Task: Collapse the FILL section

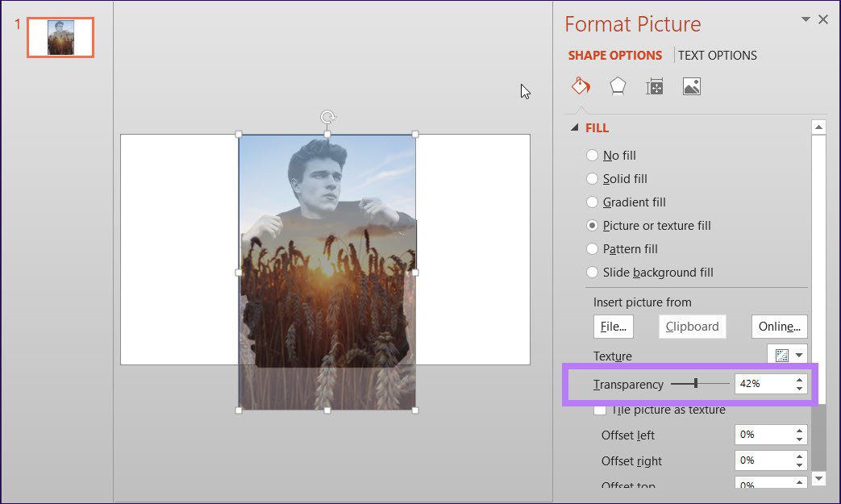Action: click(x=575, y=127)
